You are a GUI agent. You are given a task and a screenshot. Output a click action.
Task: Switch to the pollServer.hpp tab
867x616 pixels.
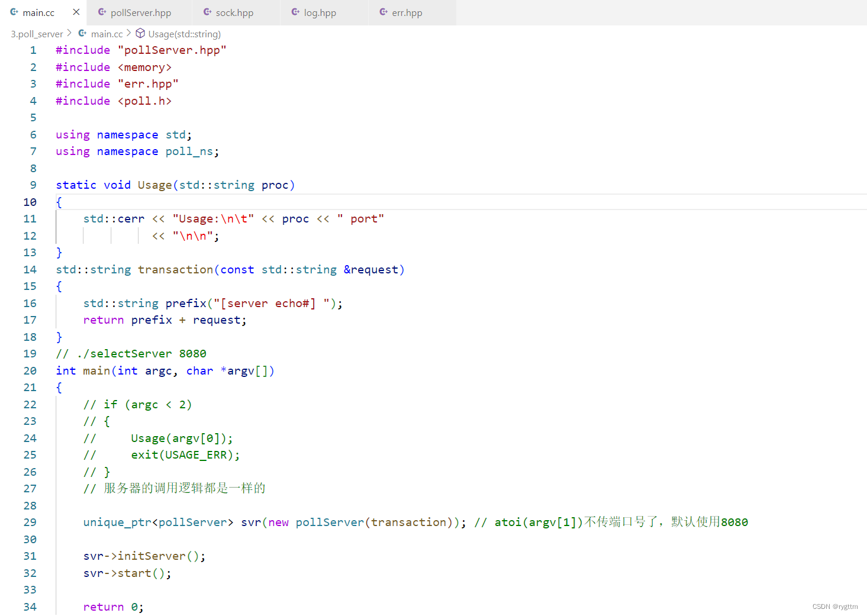[x=140, y=12]
